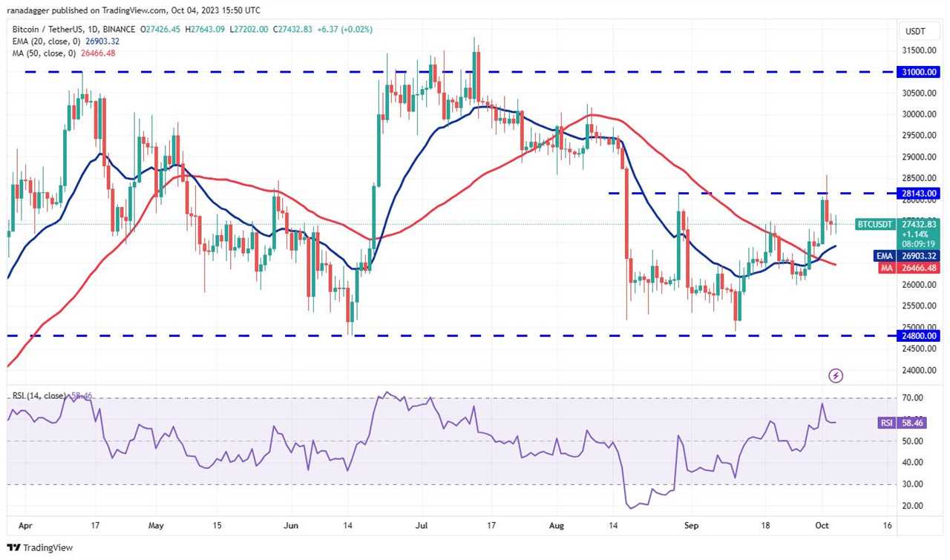Click the TradingView logo at bottom left

[42, 547]
